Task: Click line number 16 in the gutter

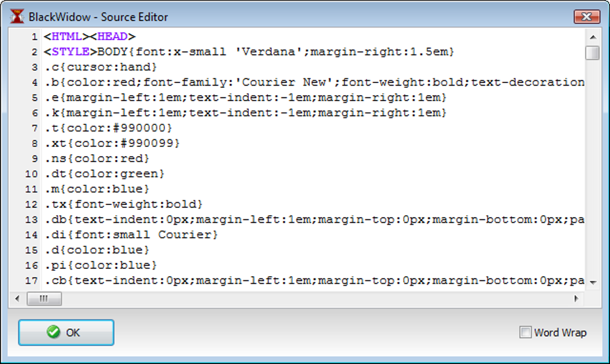Action: (32, 265)
